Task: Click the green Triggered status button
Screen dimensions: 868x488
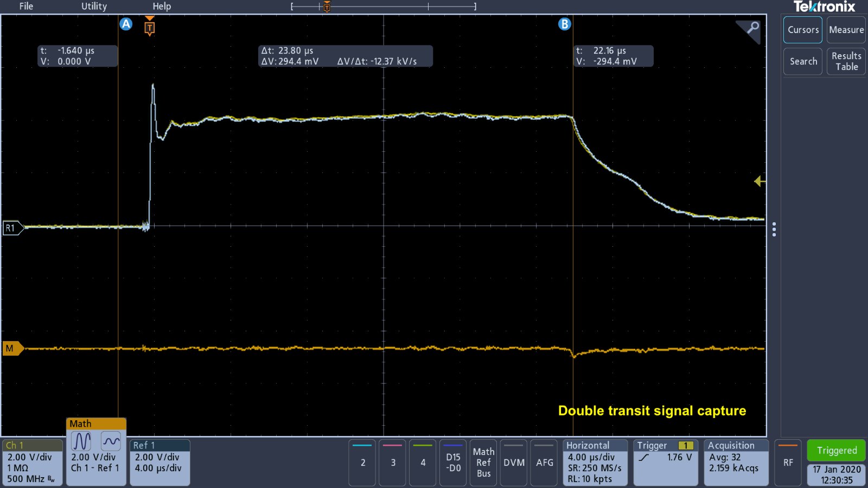Action: 837,451
